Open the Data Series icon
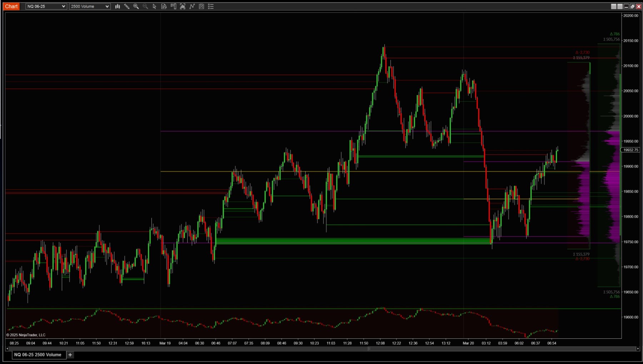The width and height of the screenshot is (643, 364). (x=183, y=6)
